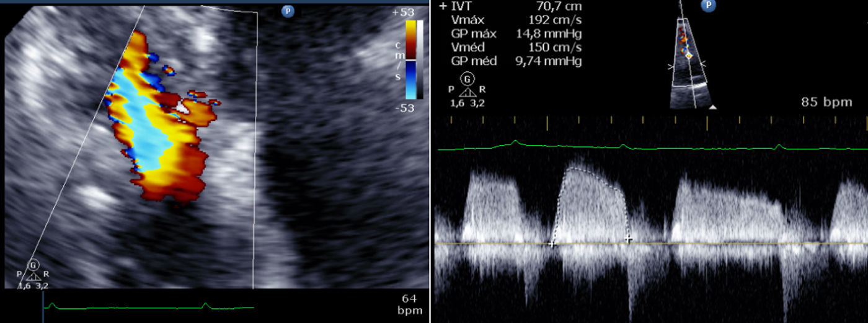Select the GP méd 9,74 mmHg value

[549, 61]
